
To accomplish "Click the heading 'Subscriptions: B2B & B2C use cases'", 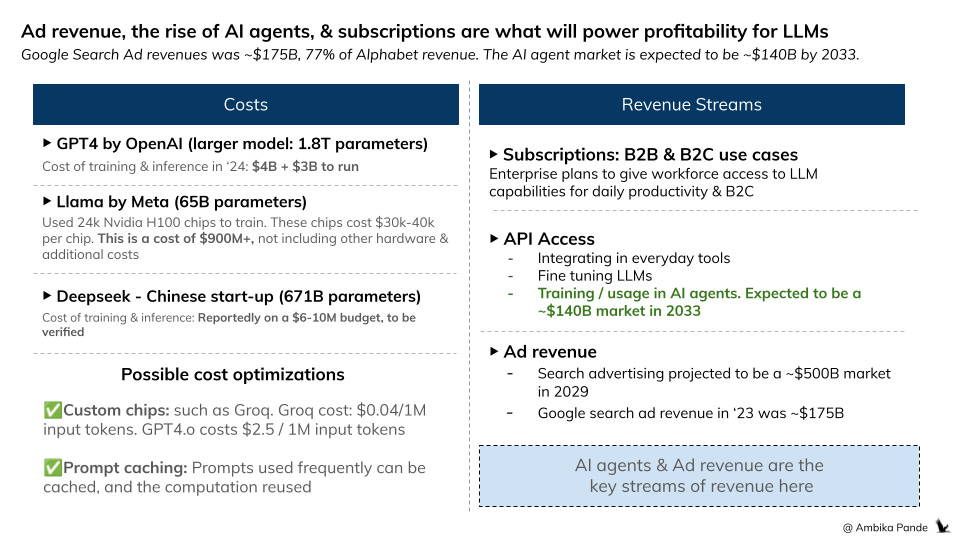I will [x=650, y=154].
